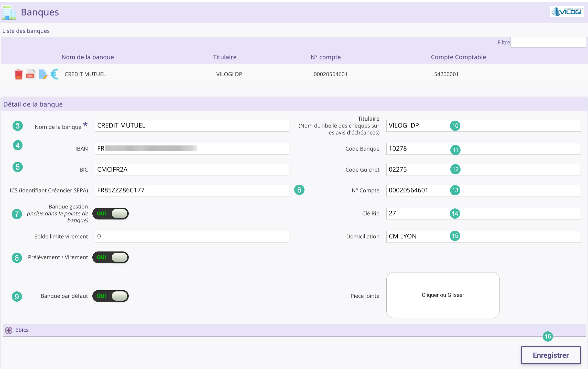Screen dimensions: 588x369
Task: Click the euro icon for CREDIT MUTUEL
Action: (54, 74)
